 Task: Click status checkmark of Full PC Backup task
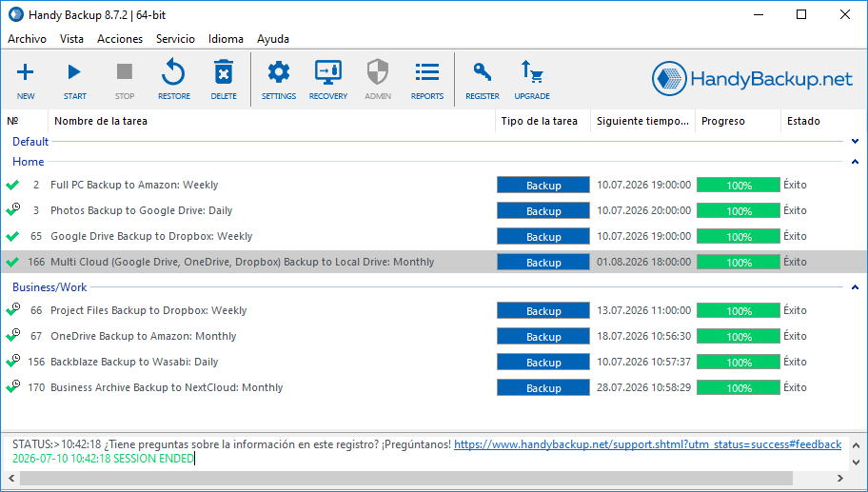tap(12, 185)
